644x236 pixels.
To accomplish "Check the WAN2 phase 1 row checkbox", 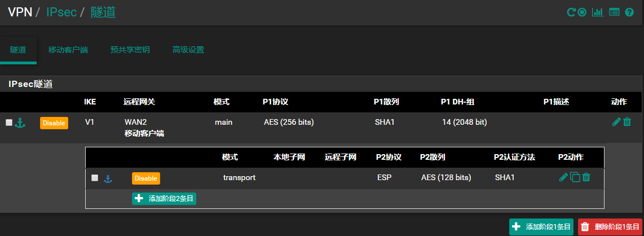I will [9, 123].
